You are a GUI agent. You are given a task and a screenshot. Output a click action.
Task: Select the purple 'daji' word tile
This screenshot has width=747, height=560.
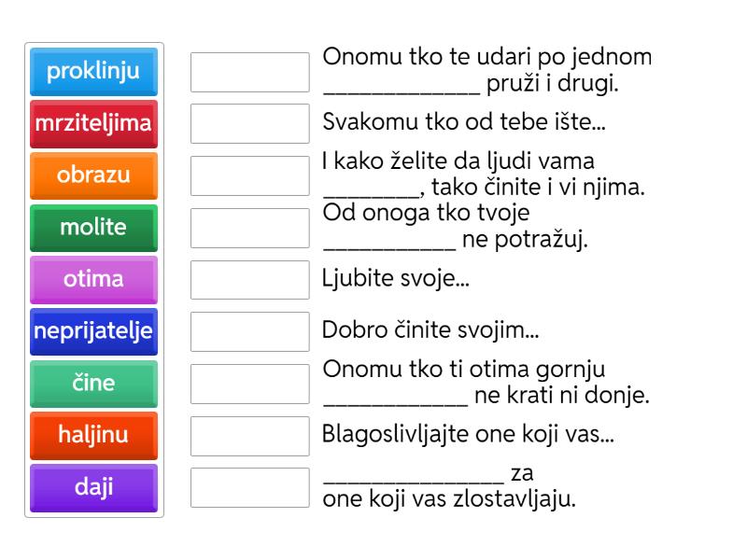[93, 488]
